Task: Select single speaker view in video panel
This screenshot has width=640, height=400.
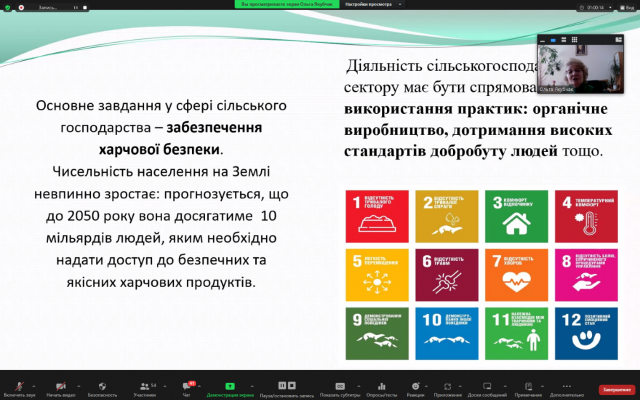Action: click(x=553, y=40)
